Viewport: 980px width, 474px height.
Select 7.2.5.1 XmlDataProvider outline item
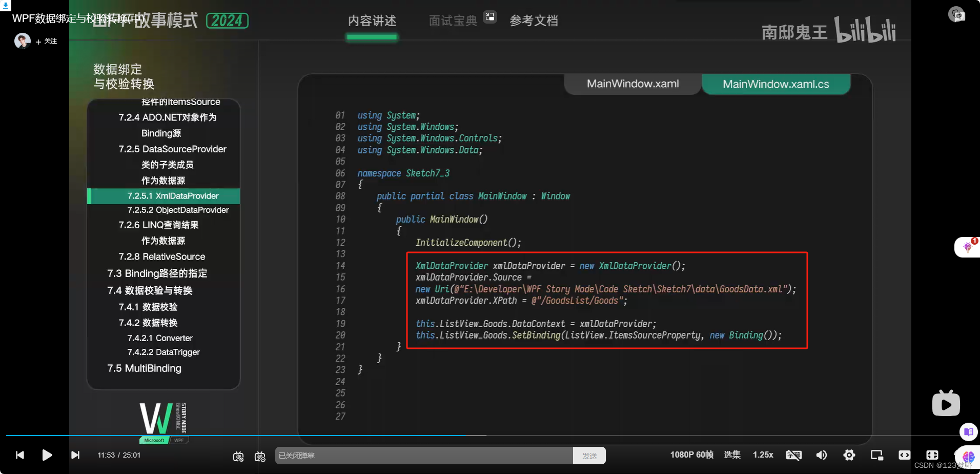(x=164, y=196)
